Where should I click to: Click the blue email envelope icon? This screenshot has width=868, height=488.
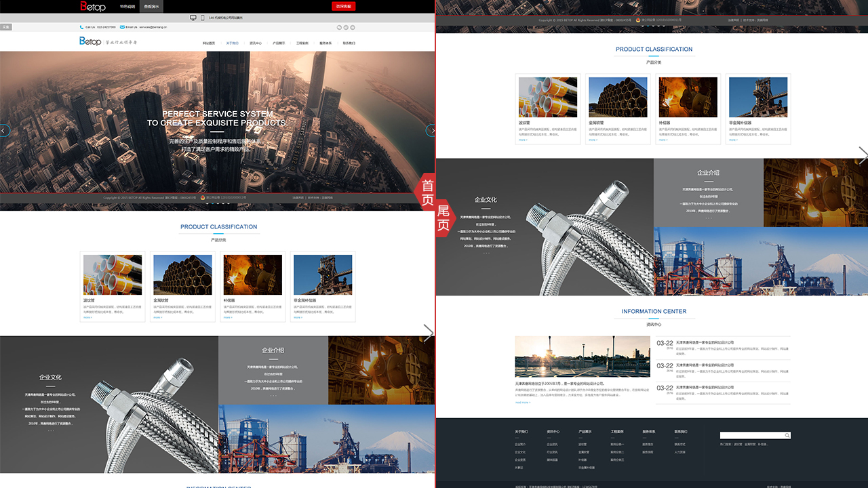point(123,27)
